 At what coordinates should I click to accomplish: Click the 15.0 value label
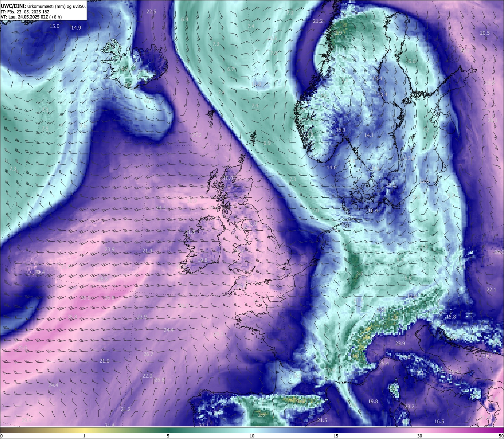coord(54,26)
